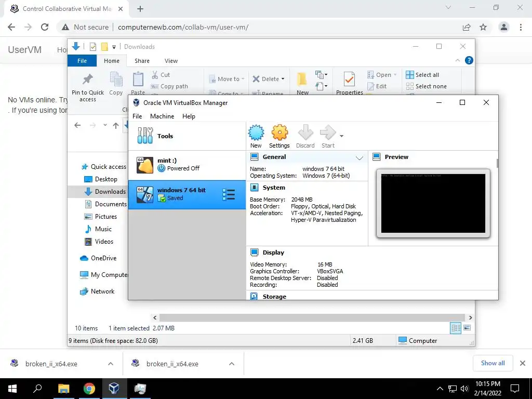The height and width of the screenshot is (399, 532).
Task: Click the General section header icon
Action: click(x=254, y=157)
